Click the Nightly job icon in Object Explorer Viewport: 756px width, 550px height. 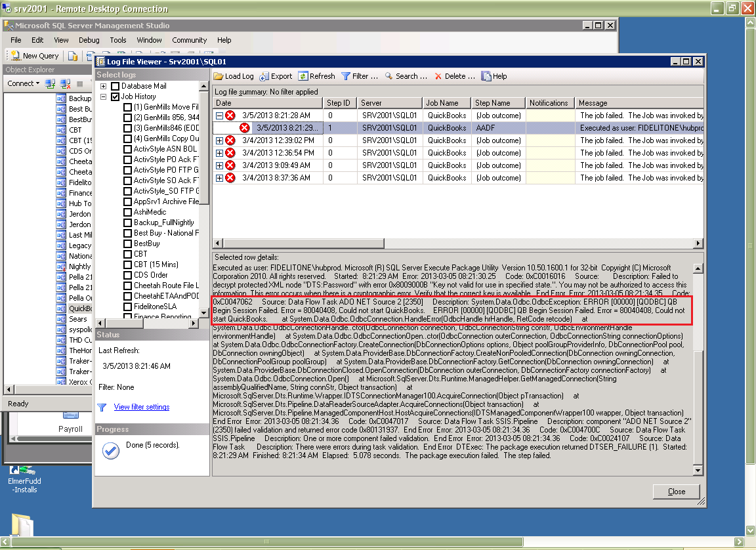[x=61, y=266]
